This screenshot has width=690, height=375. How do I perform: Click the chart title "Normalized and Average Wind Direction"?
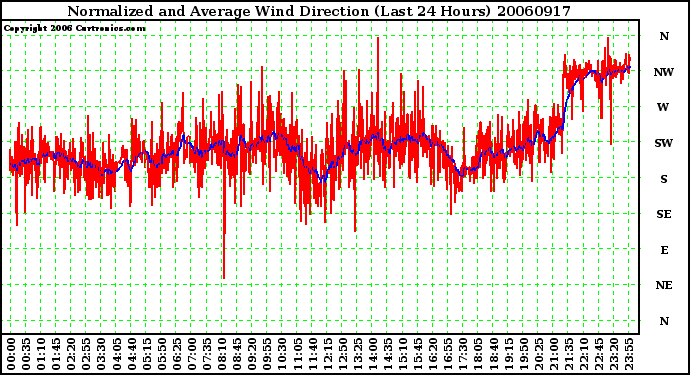pos(218,11)
